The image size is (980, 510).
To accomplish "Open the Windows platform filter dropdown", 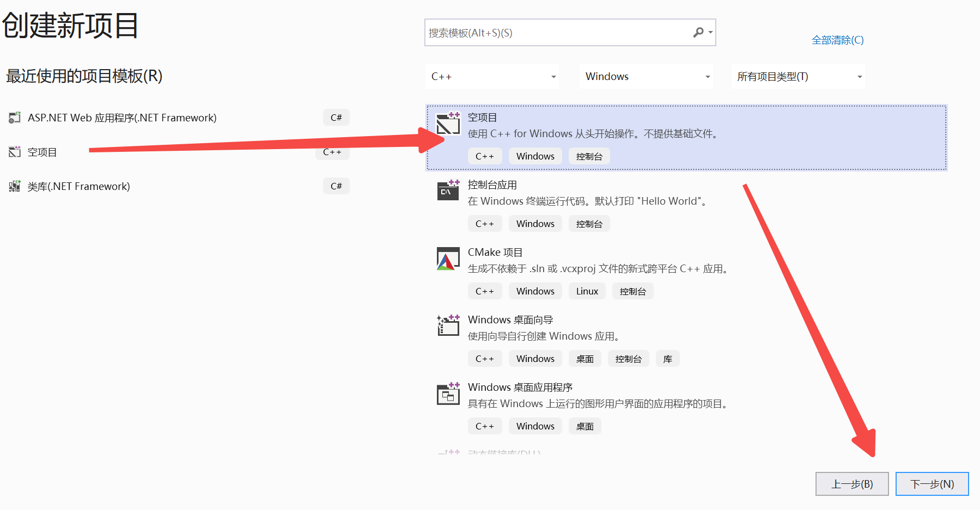I will click(x=647, y=76).
